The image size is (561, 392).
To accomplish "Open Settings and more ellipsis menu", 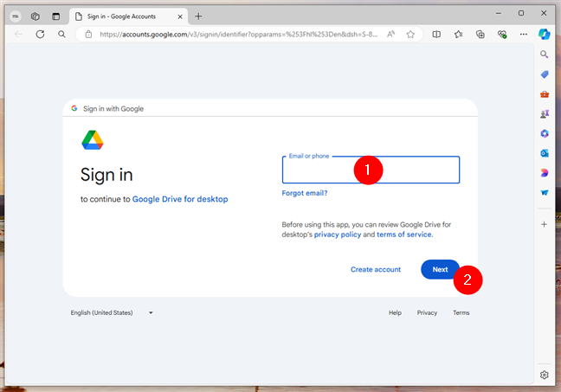I will coord(524,35).
